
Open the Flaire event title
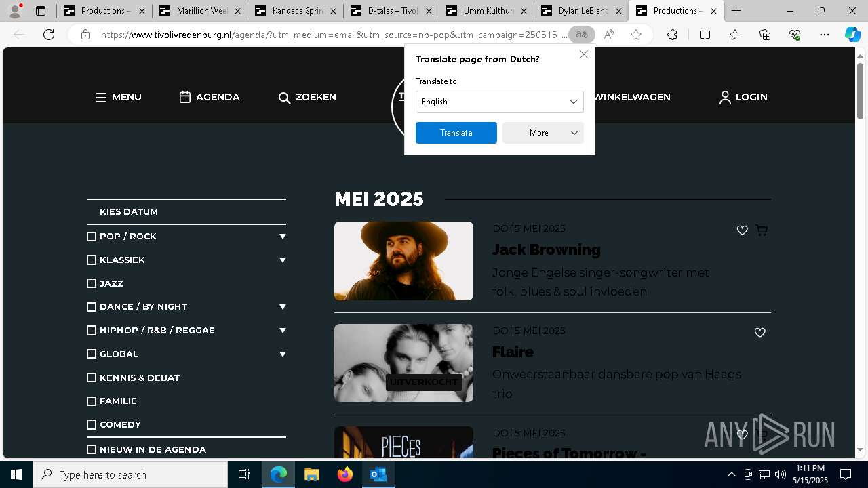(513, 352)
